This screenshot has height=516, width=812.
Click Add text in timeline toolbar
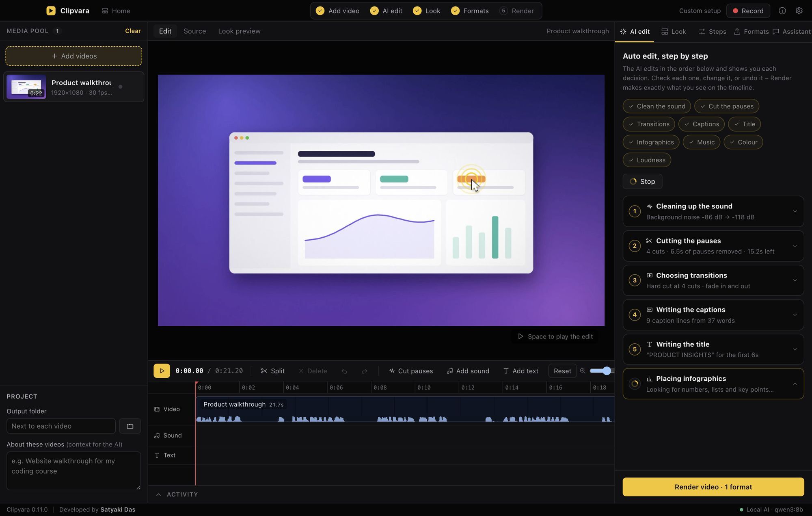tap(521, 371)
